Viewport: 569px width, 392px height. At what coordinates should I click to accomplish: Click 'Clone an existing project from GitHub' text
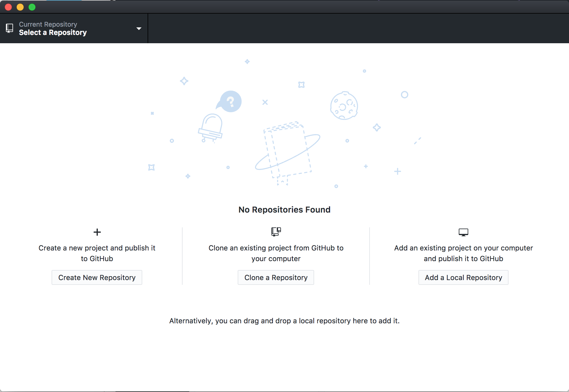click(x=276, y=253)
